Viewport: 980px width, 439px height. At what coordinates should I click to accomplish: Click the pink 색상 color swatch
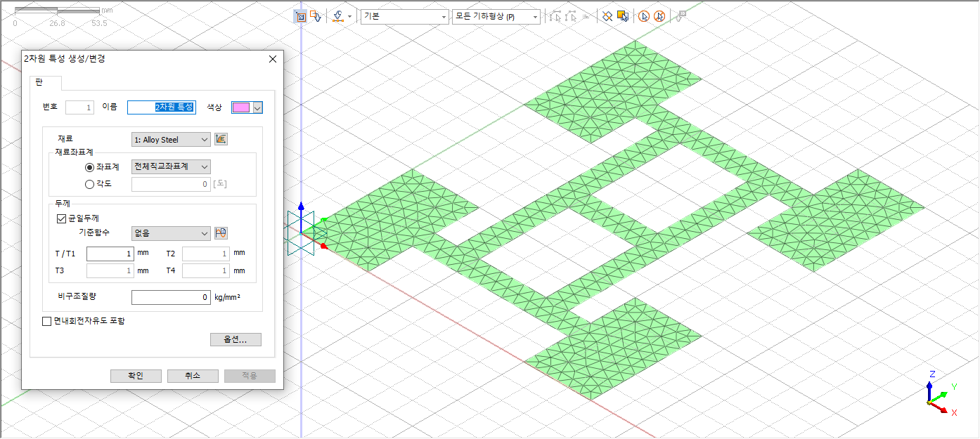[241, 107]
